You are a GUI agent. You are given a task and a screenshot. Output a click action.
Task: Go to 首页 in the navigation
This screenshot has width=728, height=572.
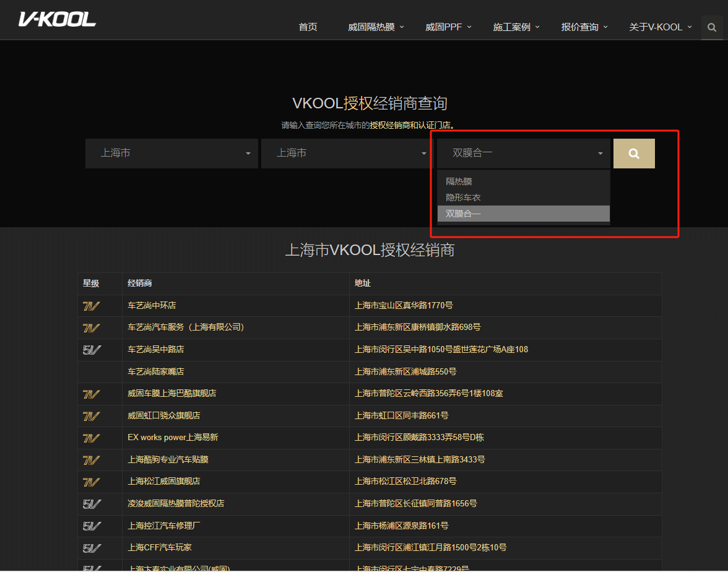point(308,27)
